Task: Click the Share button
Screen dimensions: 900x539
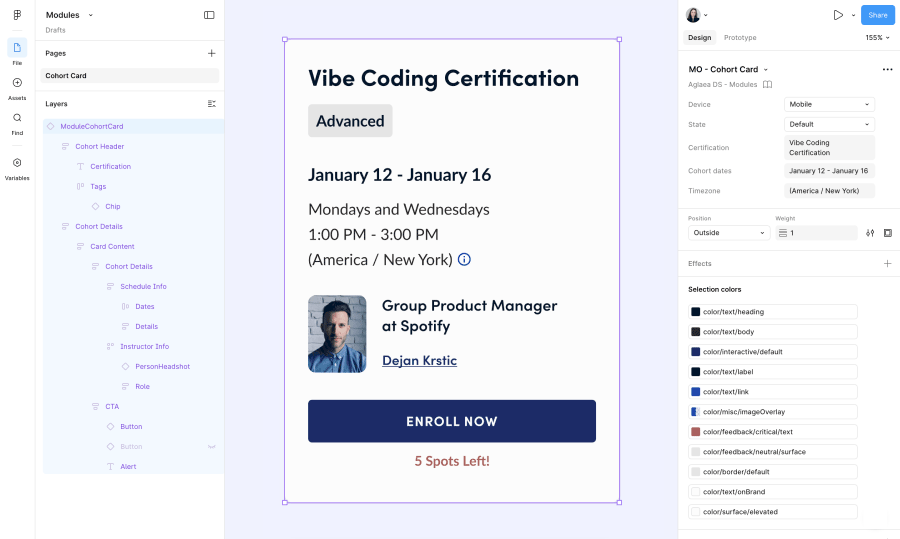Action: [878, 15]
